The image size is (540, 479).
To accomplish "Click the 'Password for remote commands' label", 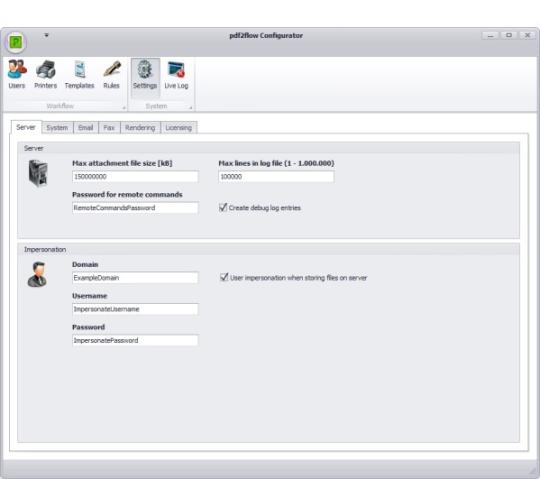I will [127, 195].
